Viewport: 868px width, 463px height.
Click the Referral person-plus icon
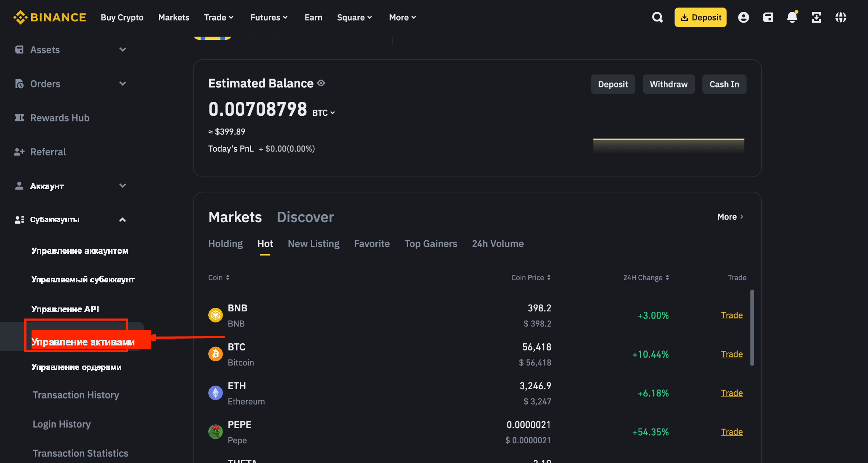click(19, 152)
